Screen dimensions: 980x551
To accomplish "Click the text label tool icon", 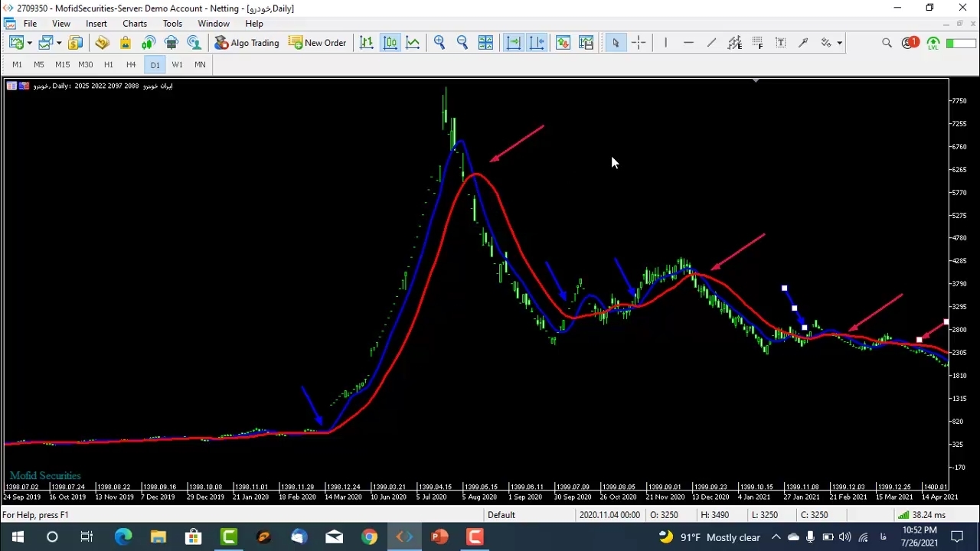I will [x=780, y=43].
